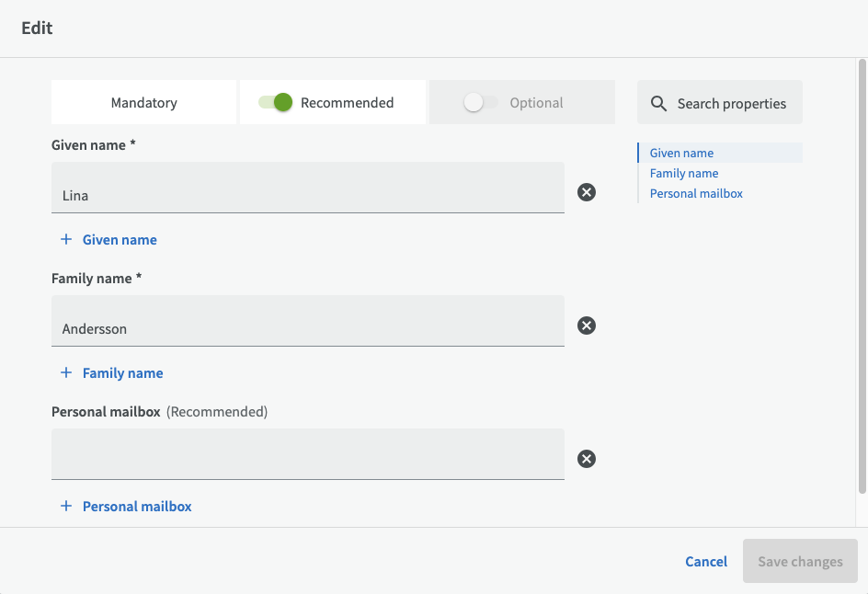
Task: Click the vertical scrollbar on right
Action: (862, 276)
